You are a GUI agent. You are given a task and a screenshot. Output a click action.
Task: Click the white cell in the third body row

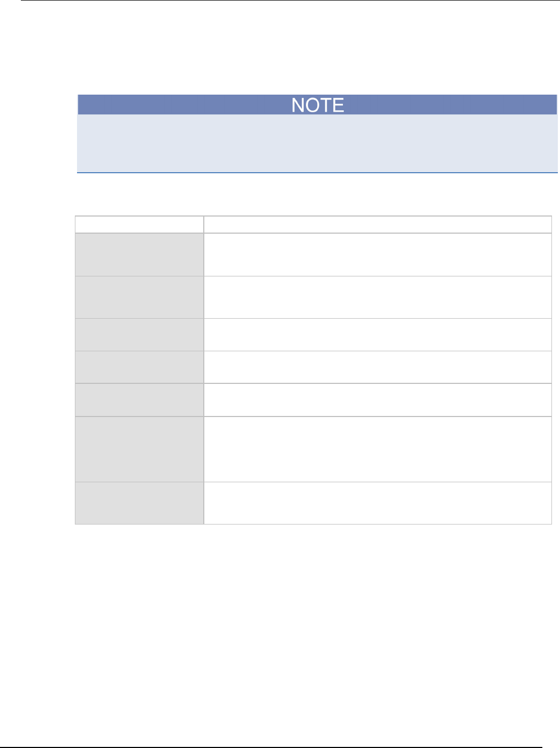point(377,335)
